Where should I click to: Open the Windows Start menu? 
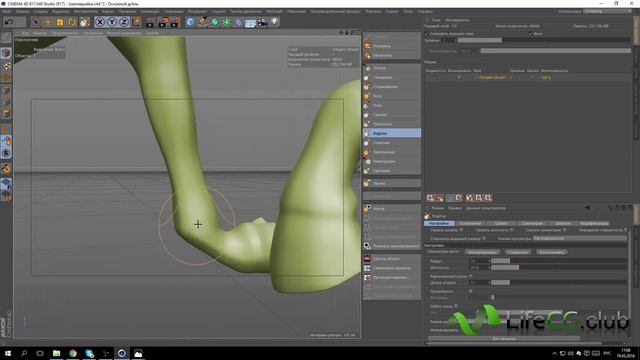tap(8, 353)
